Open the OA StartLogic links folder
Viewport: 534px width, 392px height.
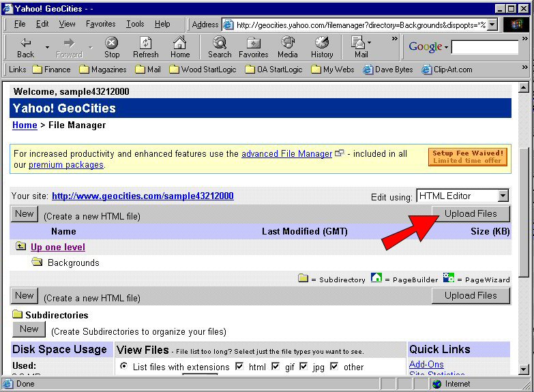[273, 70]
